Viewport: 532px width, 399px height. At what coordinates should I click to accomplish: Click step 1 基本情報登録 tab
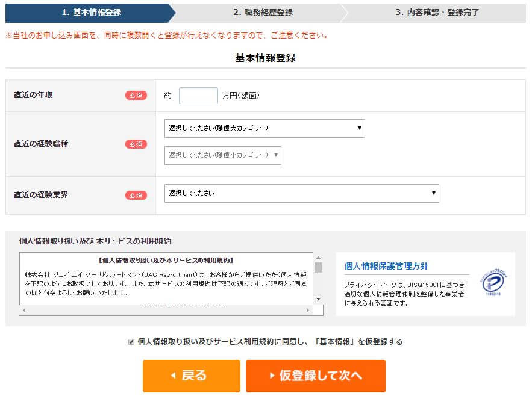tap(91, 13)
